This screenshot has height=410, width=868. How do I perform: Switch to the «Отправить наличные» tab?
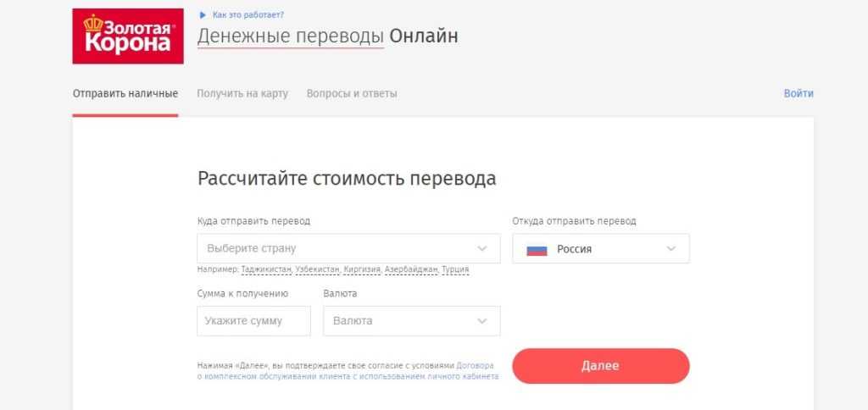[x=125, y=93]
